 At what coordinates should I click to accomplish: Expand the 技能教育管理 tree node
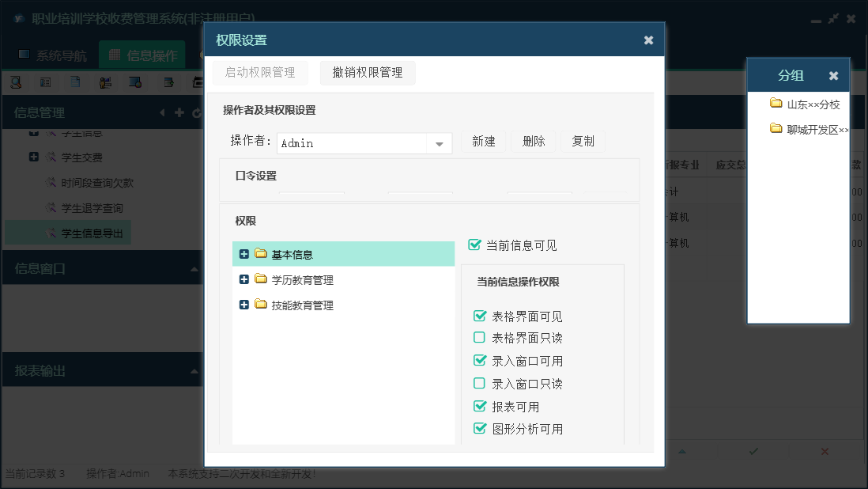point(244,305)
